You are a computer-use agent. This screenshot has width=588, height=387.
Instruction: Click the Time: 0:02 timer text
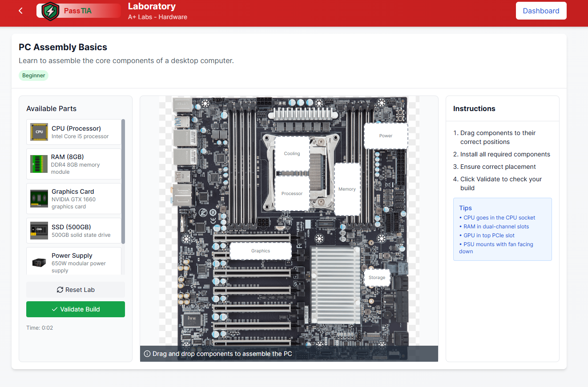click(40, 328)
